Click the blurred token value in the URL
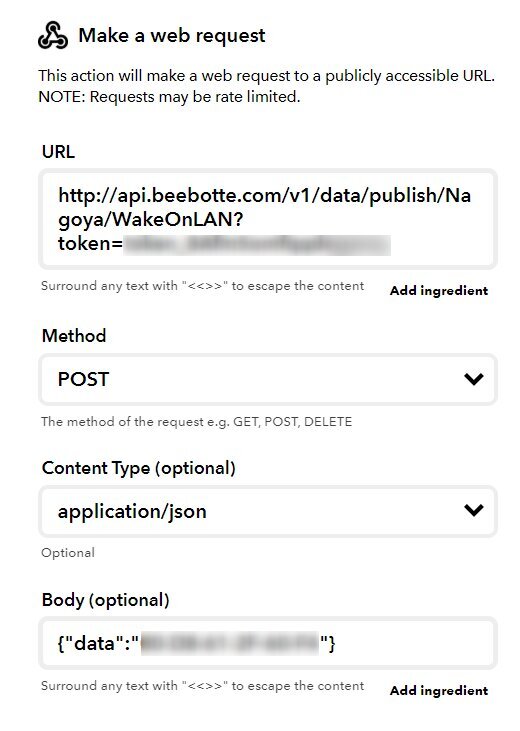Viewport: 520px width, 731px height. 257,245
